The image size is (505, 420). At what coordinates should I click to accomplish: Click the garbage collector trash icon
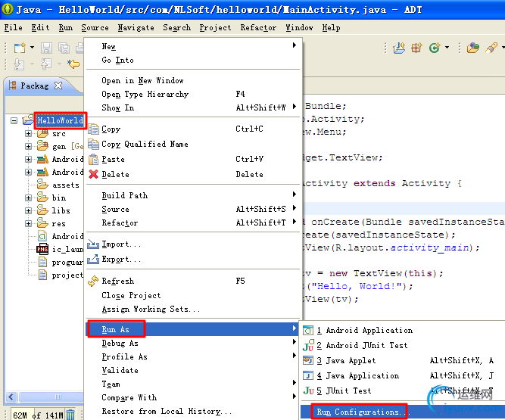click(70, 415)
